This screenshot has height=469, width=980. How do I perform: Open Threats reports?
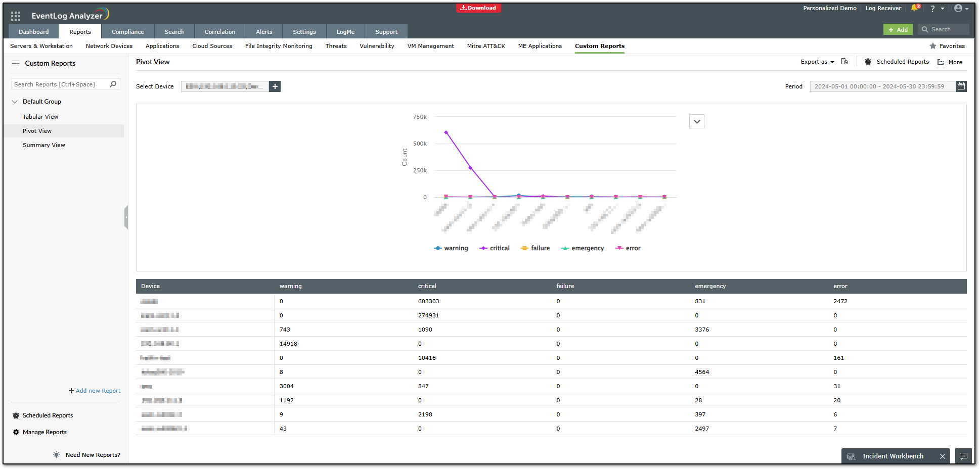tap(336, 46)
